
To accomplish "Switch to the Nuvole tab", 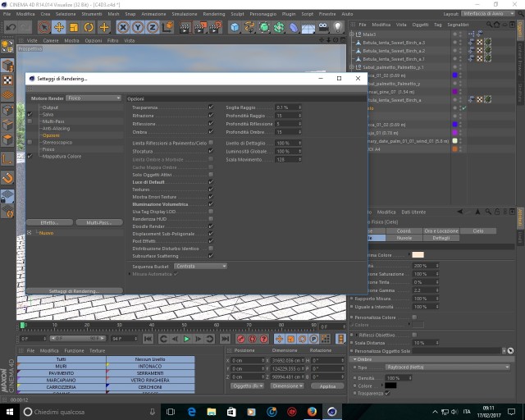I will pyautogui.click(x=404, y=238).
